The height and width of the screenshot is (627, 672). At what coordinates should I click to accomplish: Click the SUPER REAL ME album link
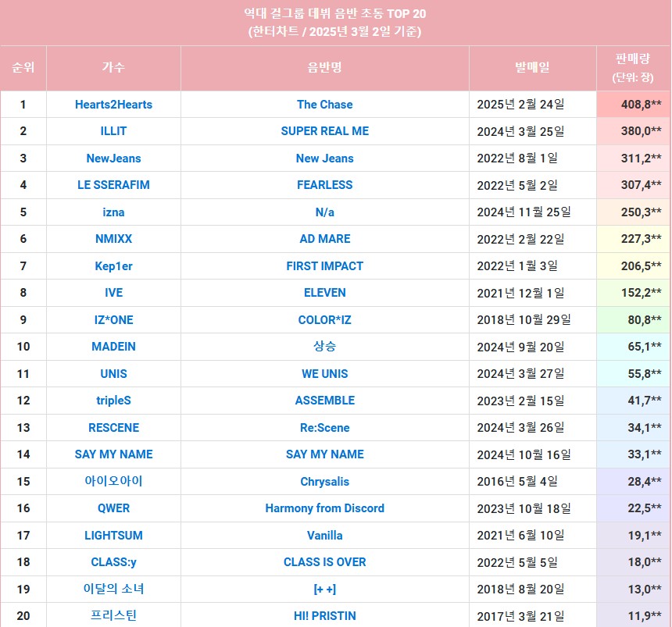[324, 131]
